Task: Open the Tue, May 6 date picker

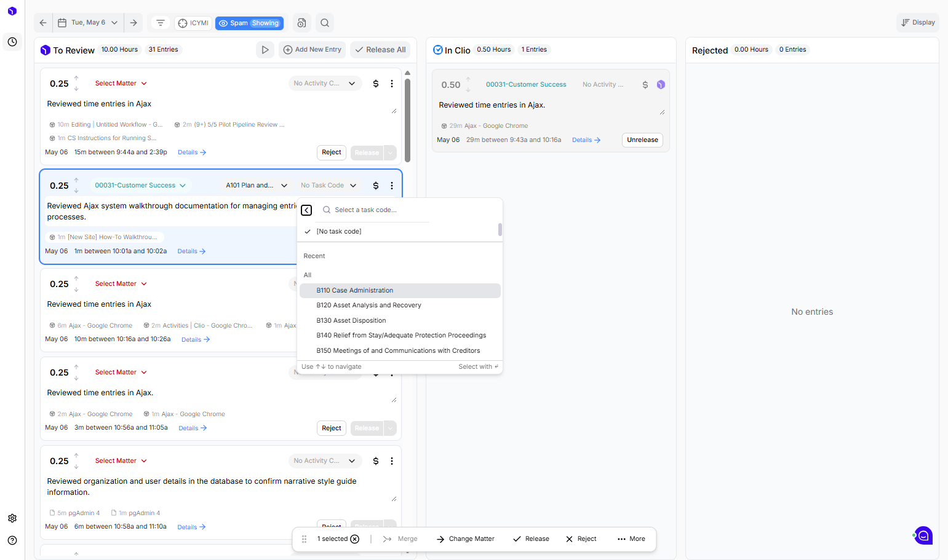Action: click(x=88, y=23)
